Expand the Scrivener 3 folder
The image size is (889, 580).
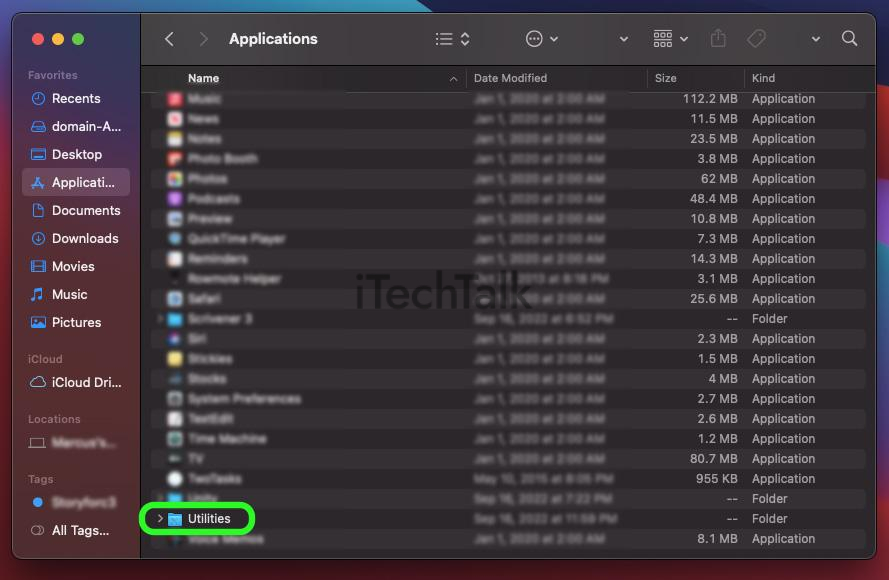[x=160, y=319]
